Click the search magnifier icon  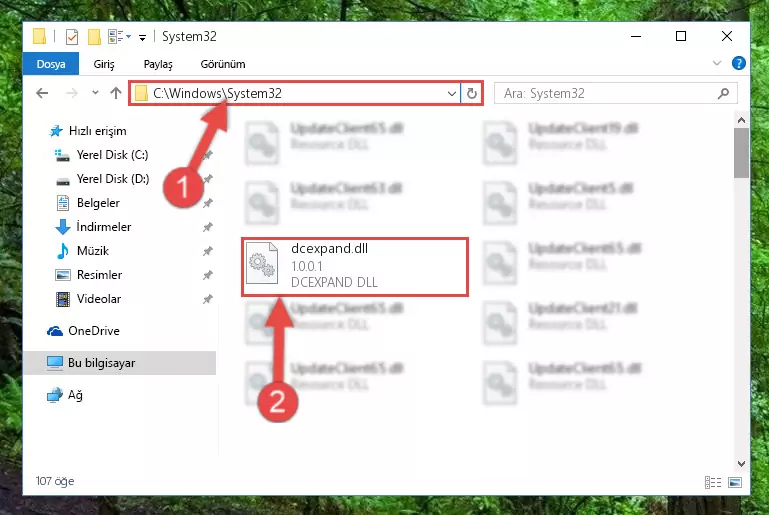pos(723,93)
